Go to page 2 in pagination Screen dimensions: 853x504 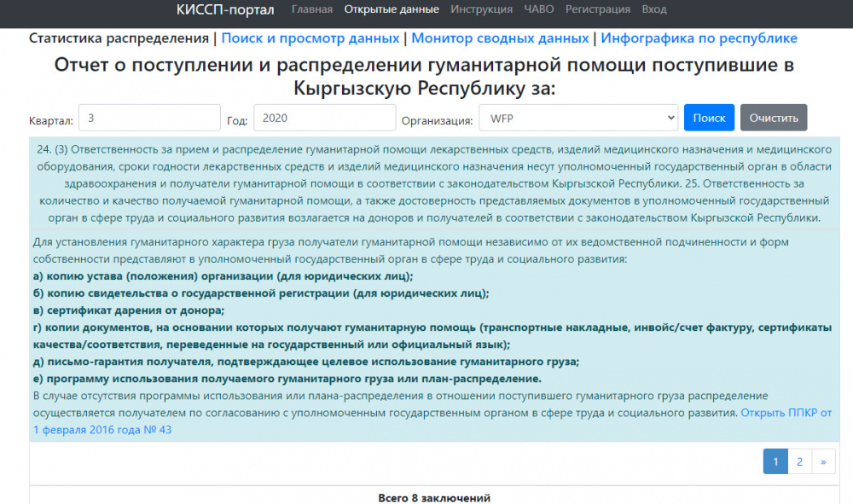799,461
